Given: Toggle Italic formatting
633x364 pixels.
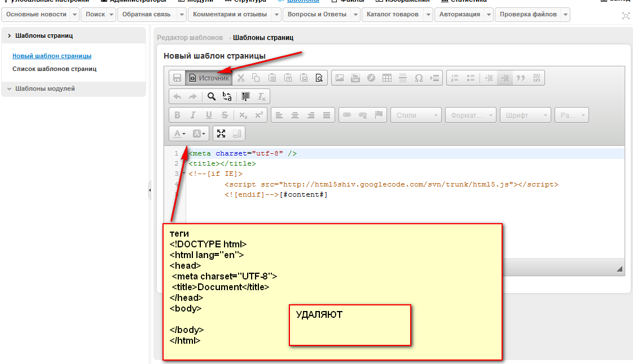Looking at the screenshot, I should pyautogui.click(x=193, y=115).
